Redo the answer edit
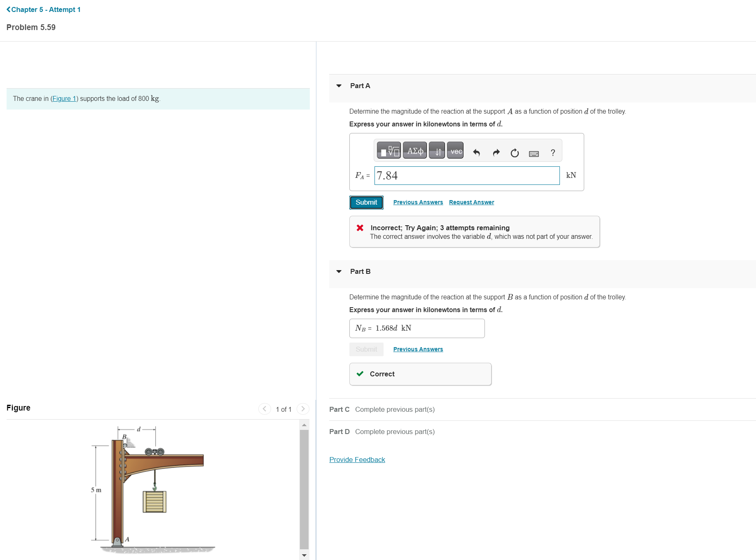Screen dimensions: 756x560 tap(496, 153)
